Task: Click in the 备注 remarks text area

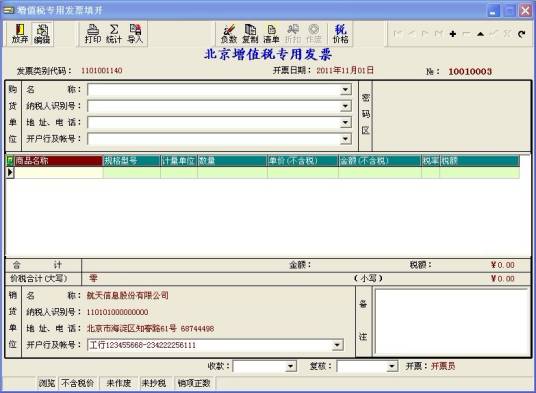Action: (x=452, y=322)
